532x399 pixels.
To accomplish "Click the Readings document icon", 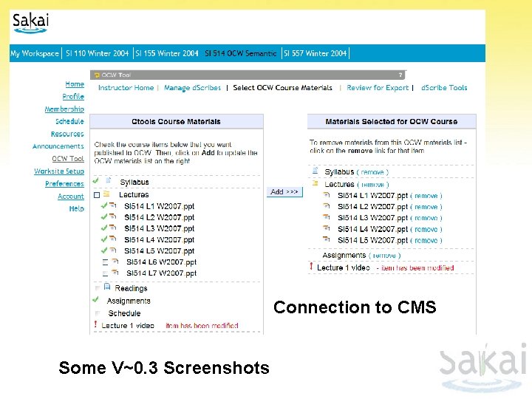I will point(107,287).
